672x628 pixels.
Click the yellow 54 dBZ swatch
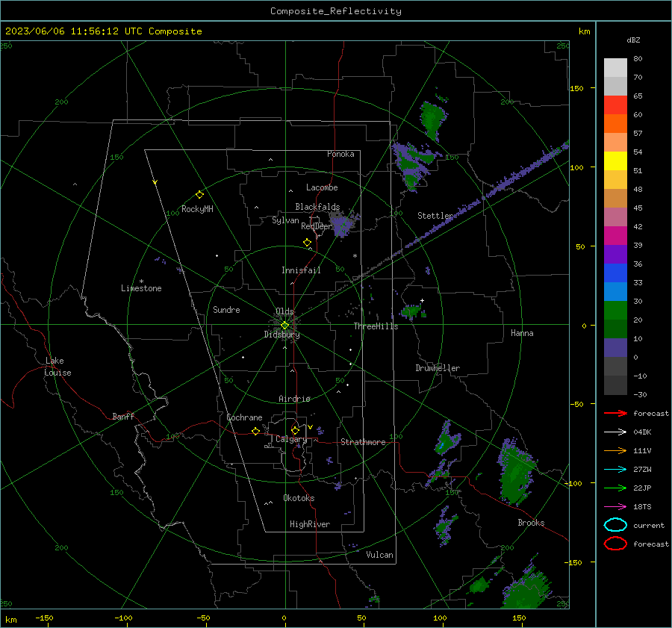pos(615,161)
